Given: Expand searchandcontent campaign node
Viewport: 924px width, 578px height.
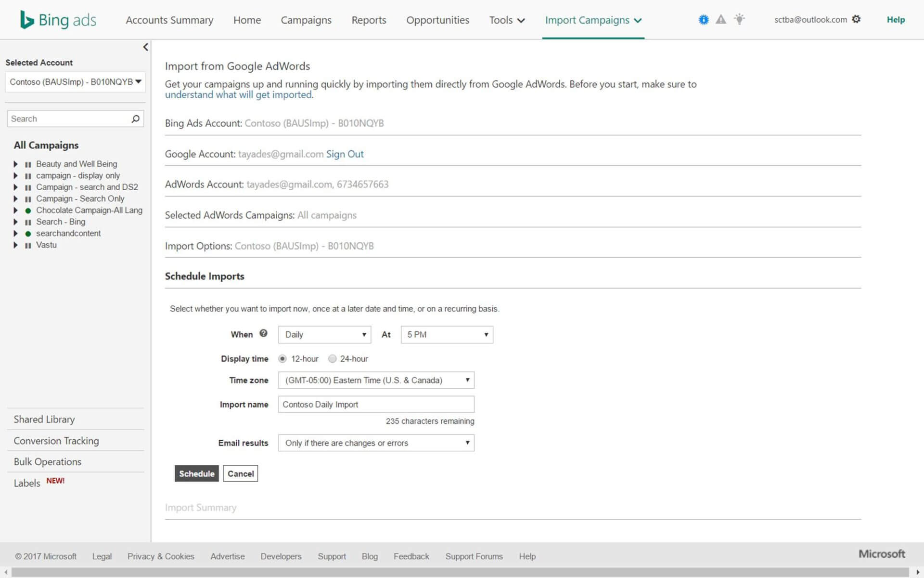Looking at the screenshot, I should pos(15,234).
